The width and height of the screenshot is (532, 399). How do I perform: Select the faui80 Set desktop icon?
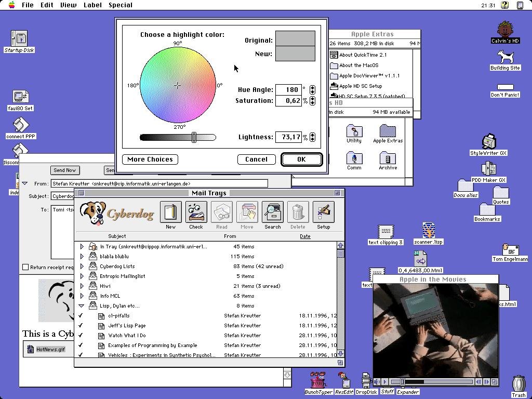tap(20, 97)
